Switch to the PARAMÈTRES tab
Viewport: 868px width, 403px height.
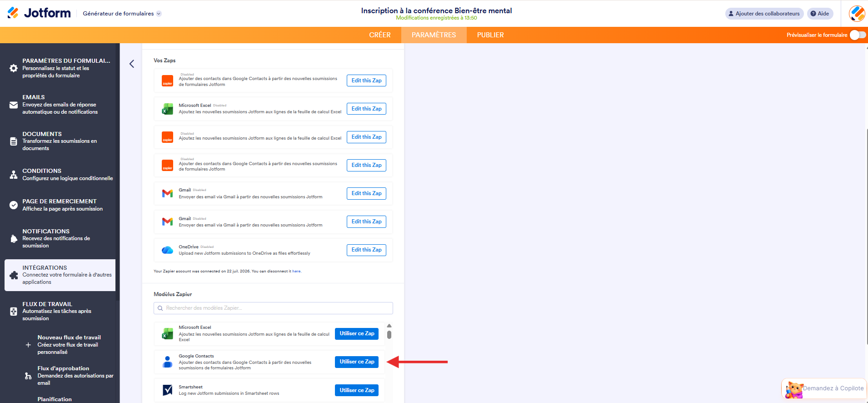click(434, 35)
